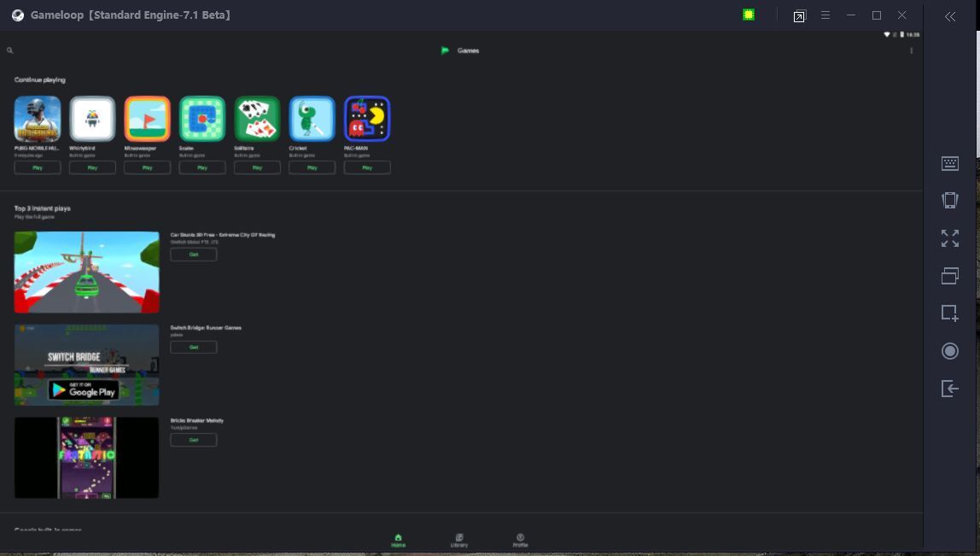The height and width of the screenshot is (556, 980).
Task: Click the Whirlybird game name label
Action: pos(82,149)
